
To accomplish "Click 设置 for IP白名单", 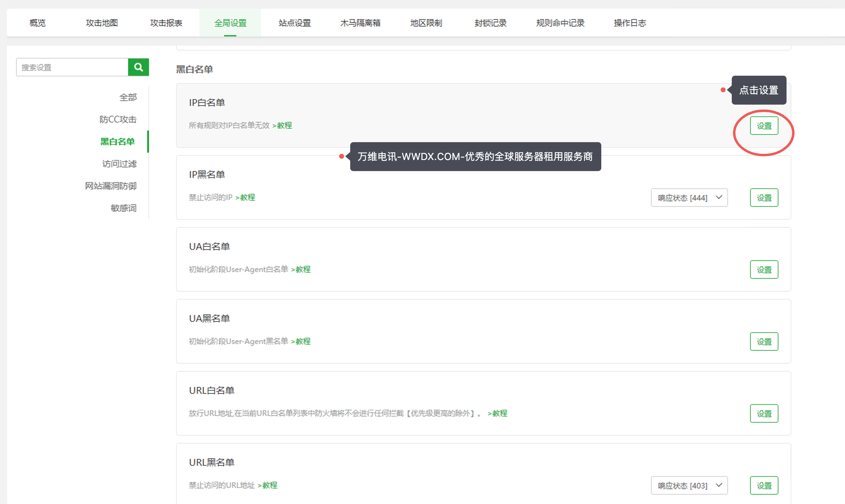I will pos(764,126).
